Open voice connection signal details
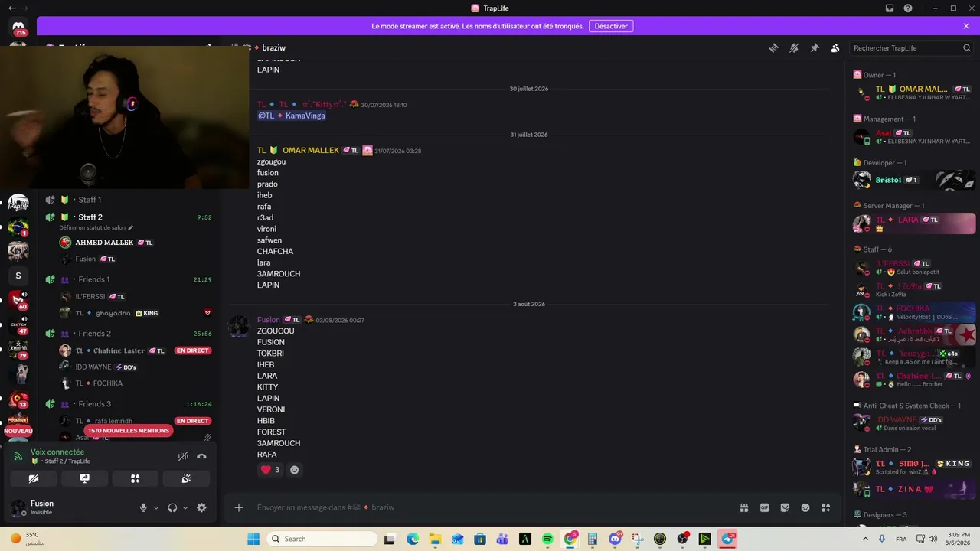The image size is (980, 551). pyautogui.click(x=18, y=456)
